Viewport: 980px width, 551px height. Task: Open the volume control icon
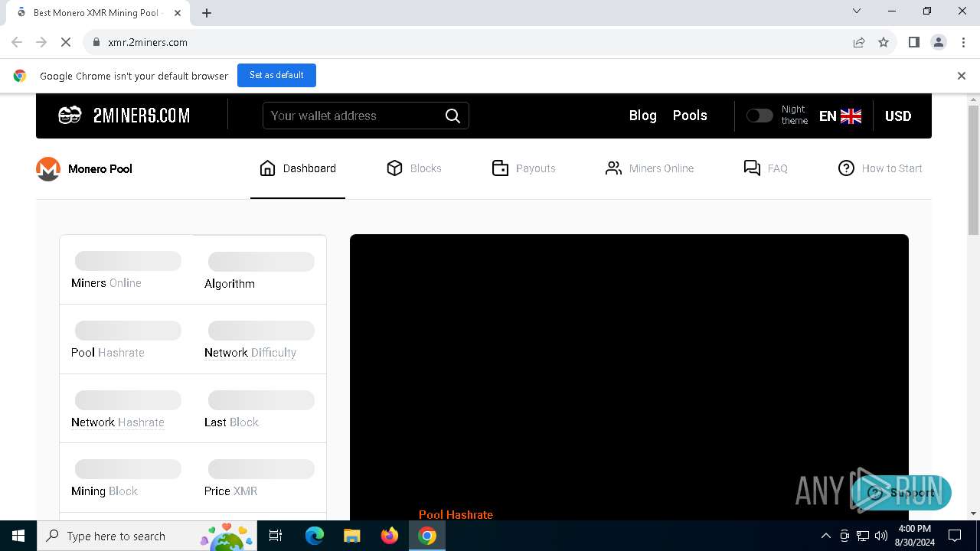click(x=881, y=536)
